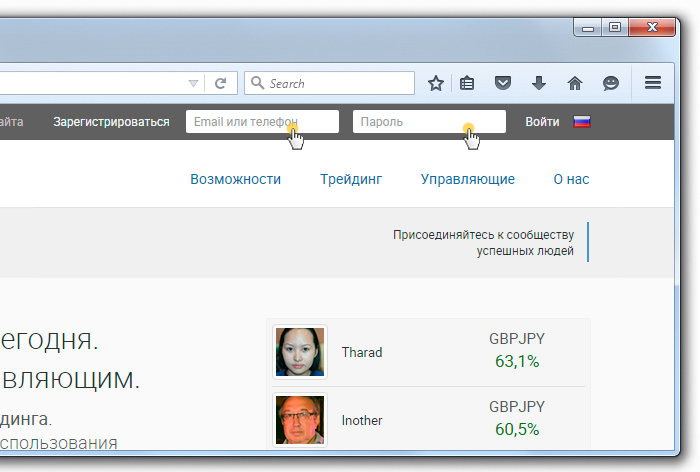Image resolution: width=700 pixels, height=472 pixels.
Task: Open the bookmarks list icon
Action: [x=467, y=83]
